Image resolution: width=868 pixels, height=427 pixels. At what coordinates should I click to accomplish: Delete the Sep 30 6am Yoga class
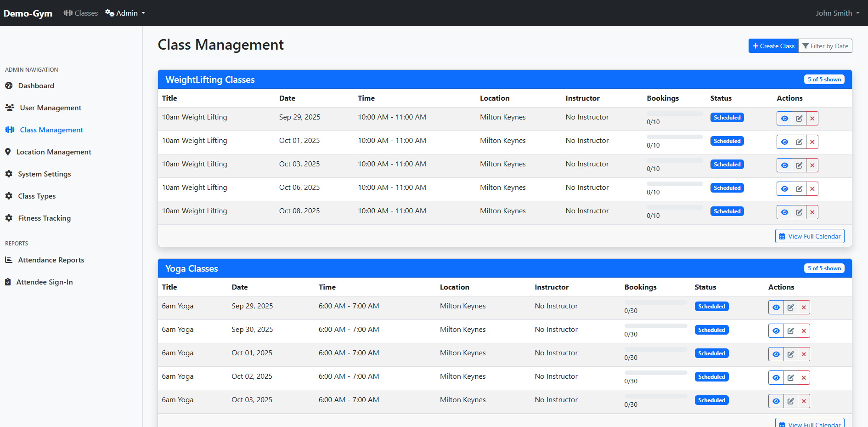tap(804, 331)
